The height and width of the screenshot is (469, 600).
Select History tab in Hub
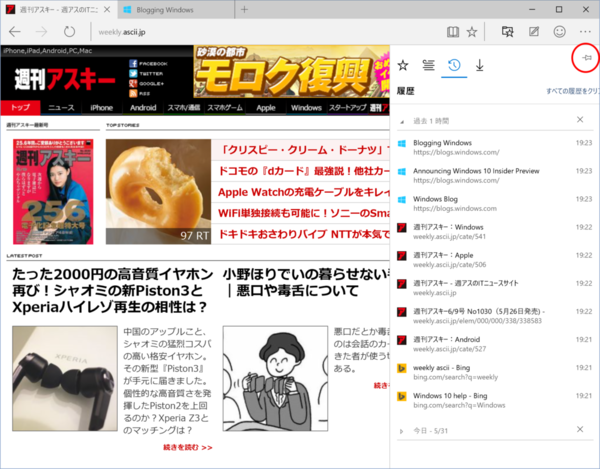coord(454,65)
